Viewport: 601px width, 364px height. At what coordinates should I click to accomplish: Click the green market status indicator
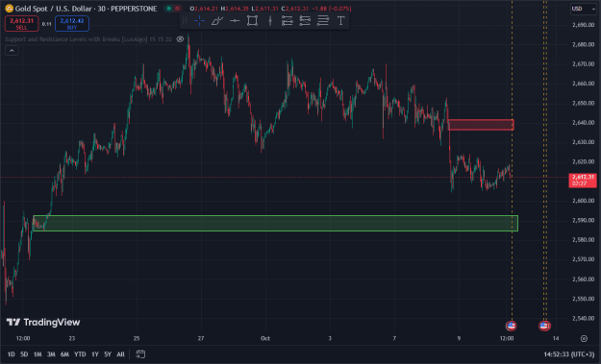tap(168, 9)
